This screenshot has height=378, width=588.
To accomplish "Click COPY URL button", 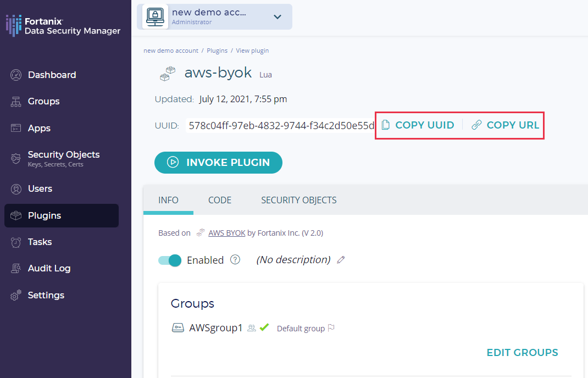I will (x=506, y=125).
